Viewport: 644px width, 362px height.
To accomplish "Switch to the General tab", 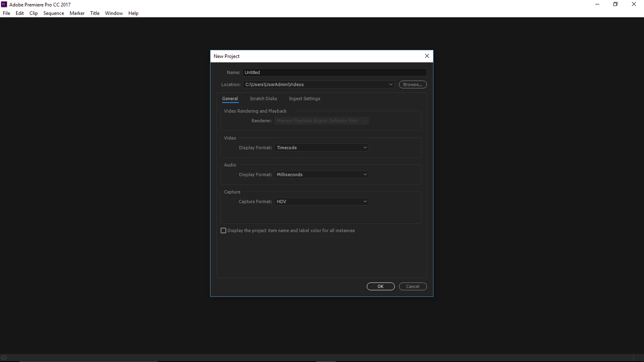I will click(230, 99).
